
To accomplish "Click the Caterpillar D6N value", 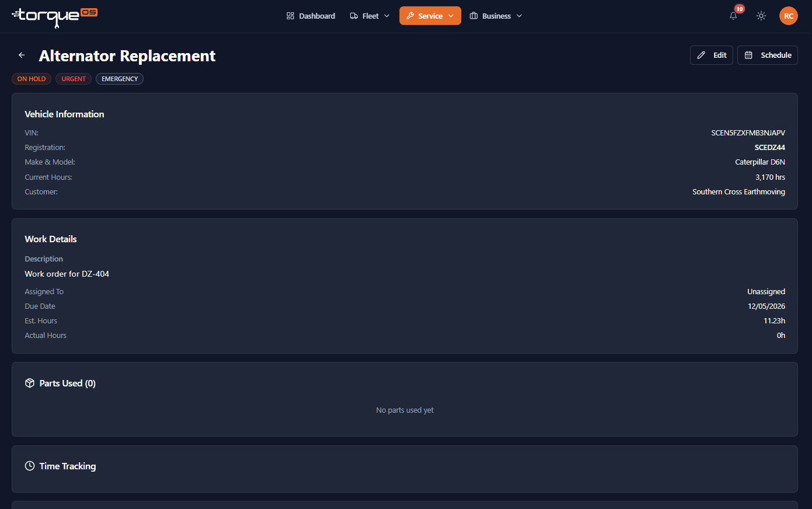I will [760, 162].
